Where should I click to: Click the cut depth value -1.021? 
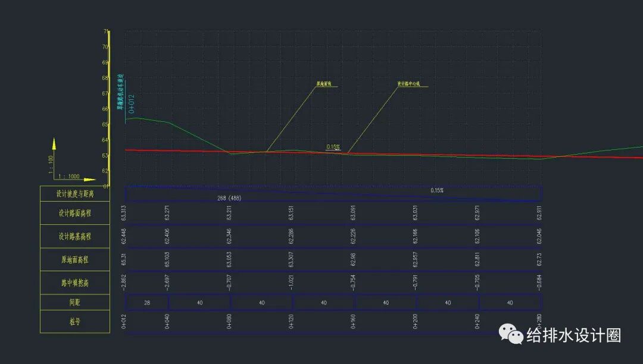coord(291,283)
